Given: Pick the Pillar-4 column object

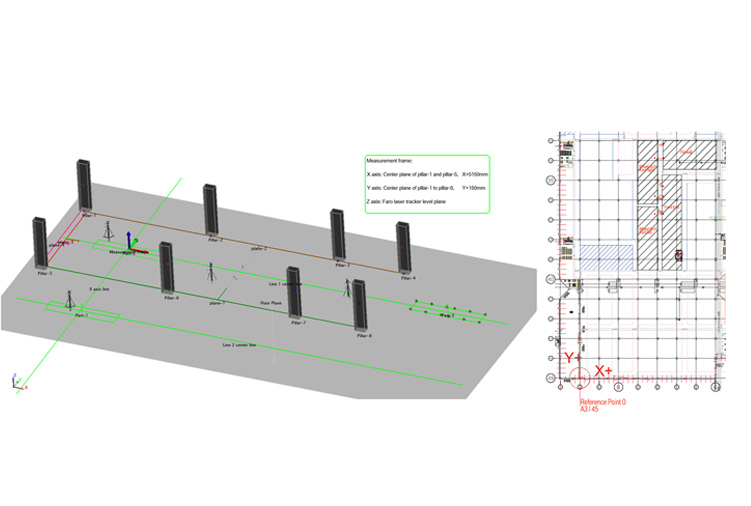Looking at the screenshot, I should tap(404, 247).
